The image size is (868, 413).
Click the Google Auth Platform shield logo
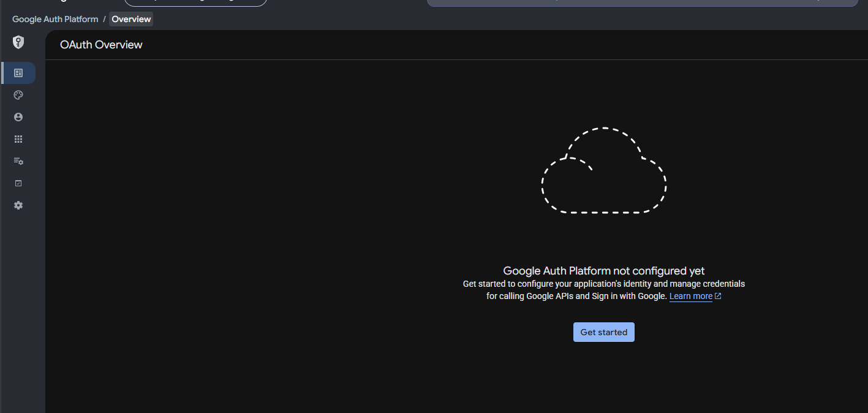18,42
